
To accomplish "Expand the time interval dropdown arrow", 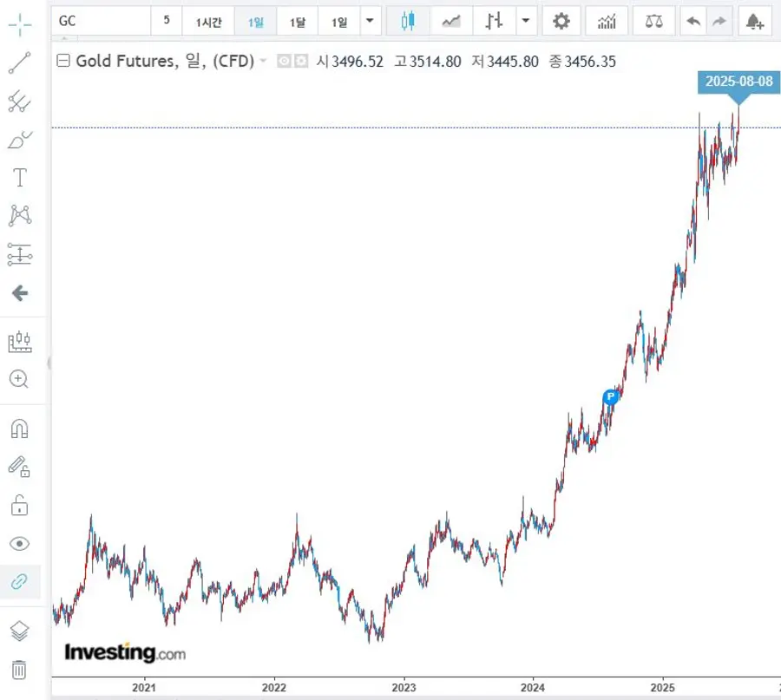I will coord(371,22).
